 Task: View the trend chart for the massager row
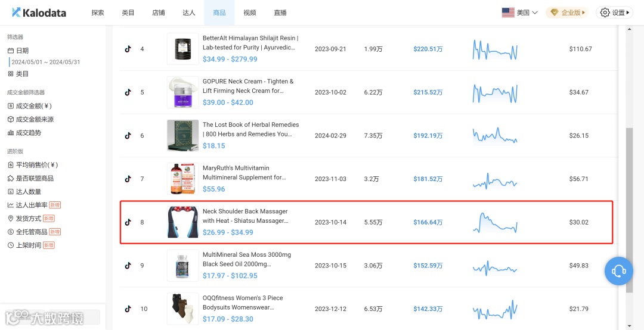click(x=495, y=222)
